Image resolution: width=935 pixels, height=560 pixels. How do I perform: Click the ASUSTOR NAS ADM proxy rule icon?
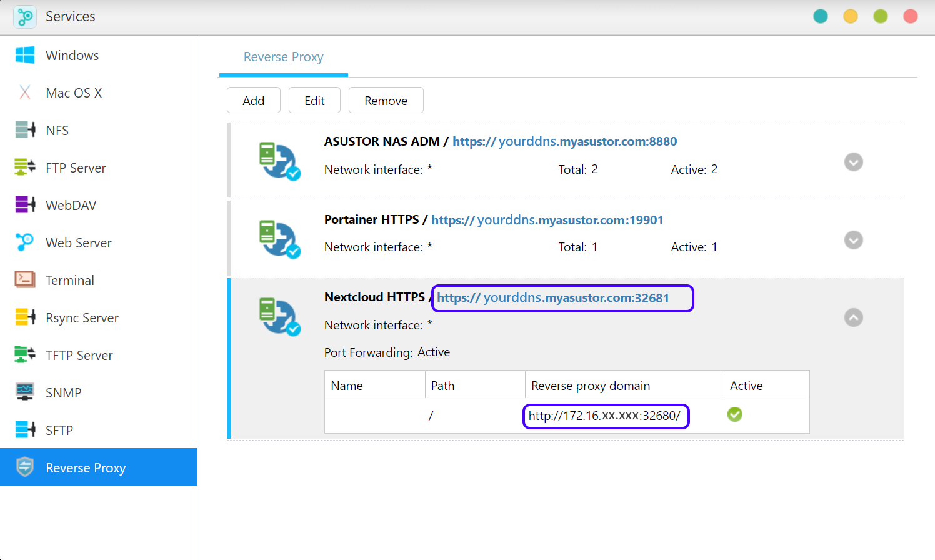coord(280,161)
